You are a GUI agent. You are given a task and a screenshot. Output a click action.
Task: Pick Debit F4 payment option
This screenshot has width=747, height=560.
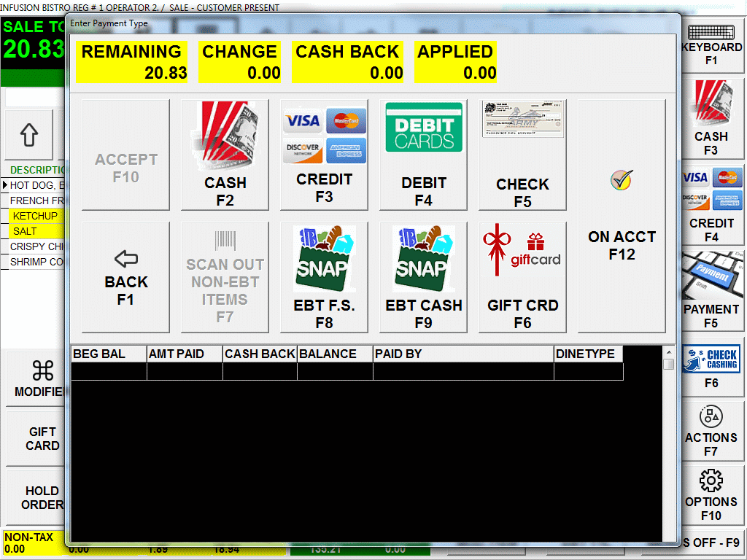tap(423, 155)
